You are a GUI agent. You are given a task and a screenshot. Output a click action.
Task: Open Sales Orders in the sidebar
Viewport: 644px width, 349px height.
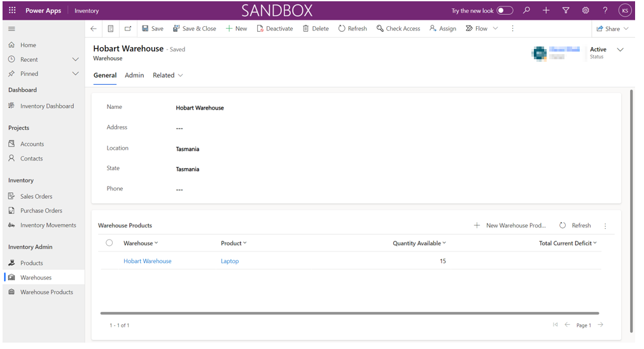[x=36, y=196]
